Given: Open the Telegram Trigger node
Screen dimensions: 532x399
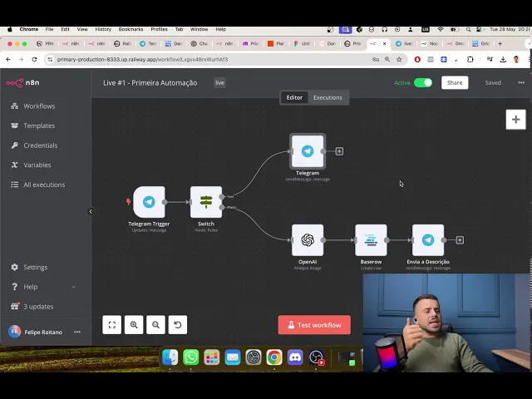Looking at the screenshot, I should (149, 202).
